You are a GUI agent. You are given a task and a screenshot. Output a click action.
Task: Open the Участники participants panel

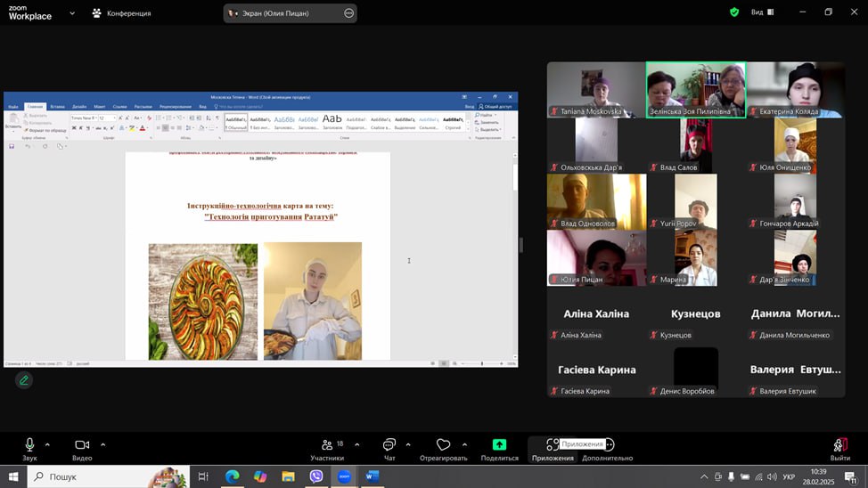coord(326,445)
